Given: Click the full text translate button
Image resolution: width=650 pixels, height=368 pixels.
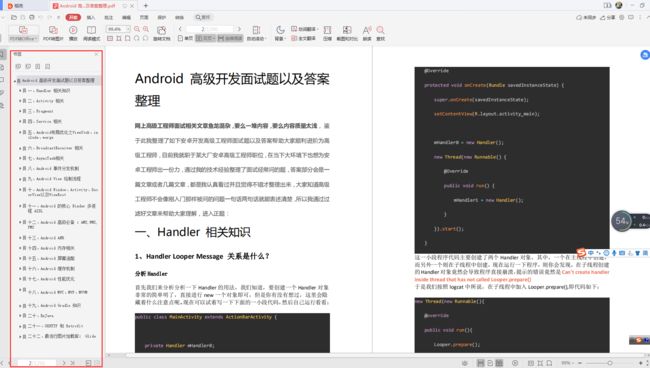Looking at the screenshot, I should (x=303, y=38).
